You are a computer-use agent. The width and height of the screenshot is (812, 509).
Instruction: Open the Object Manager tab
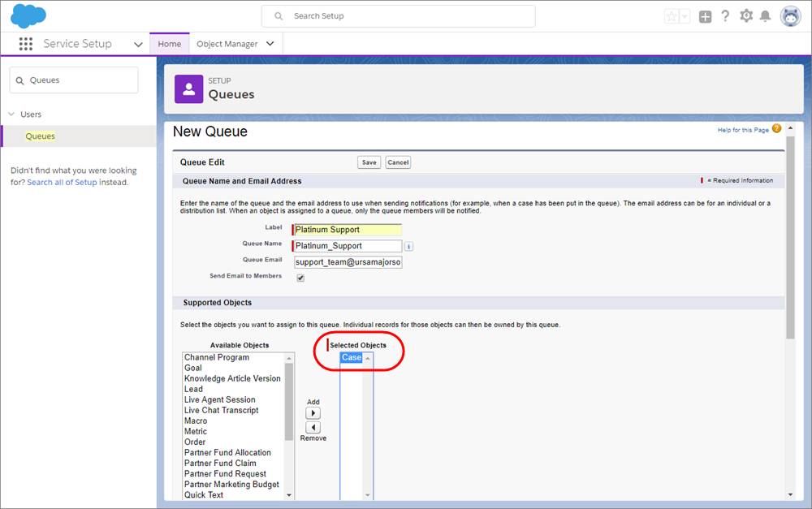tap(227, 44)
